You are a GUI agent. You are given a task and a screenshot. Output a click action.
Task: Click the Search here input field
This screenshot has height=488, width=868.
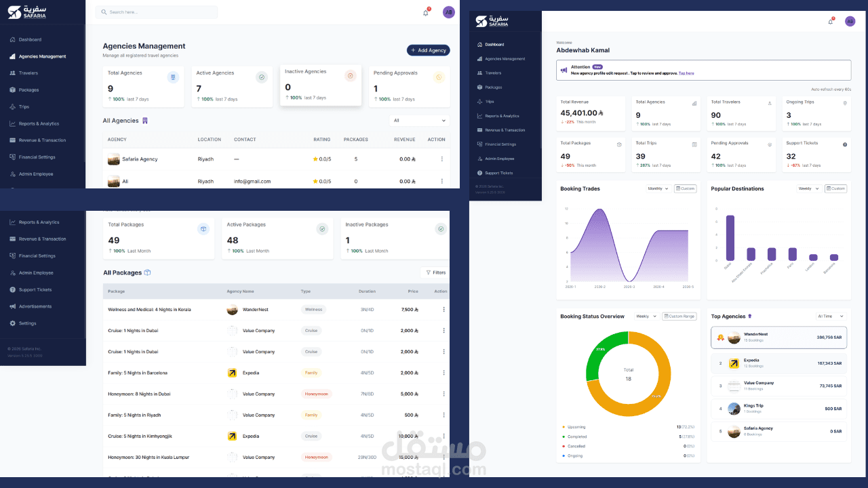tap(157, 12)
